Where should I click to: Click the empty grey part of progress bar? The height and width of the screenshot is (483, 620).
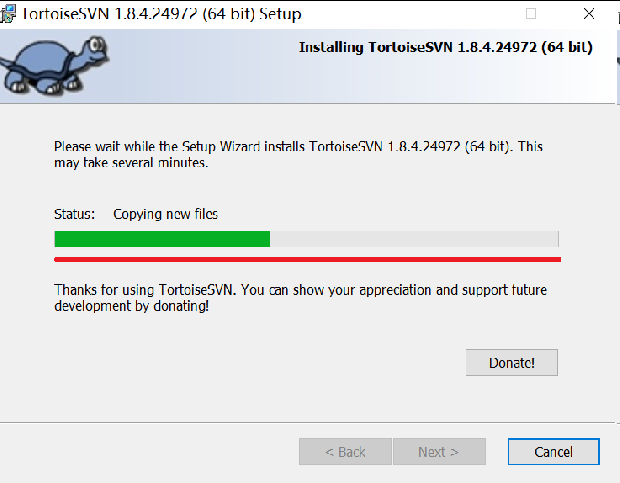pos(414,239)
